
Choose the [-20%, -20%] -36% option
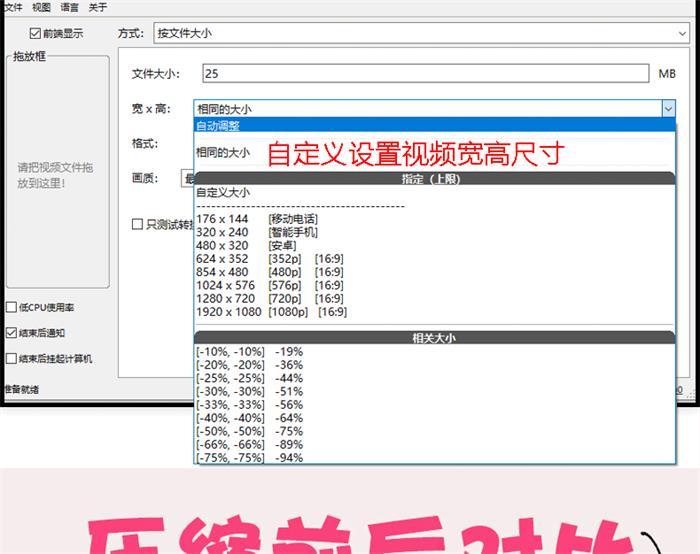435,365
